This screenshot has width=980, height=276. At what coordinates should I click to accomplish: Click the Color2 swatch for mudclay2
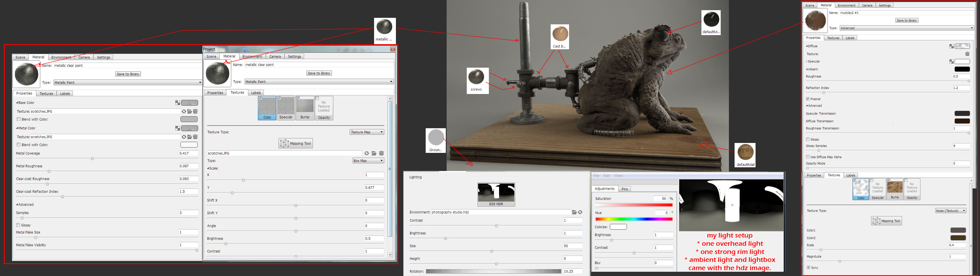pyautogui.click(x=958, y=238)
